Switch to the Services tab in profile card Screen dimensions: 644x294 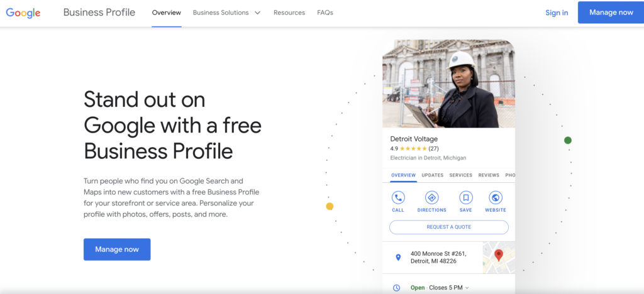click(461, 175)
